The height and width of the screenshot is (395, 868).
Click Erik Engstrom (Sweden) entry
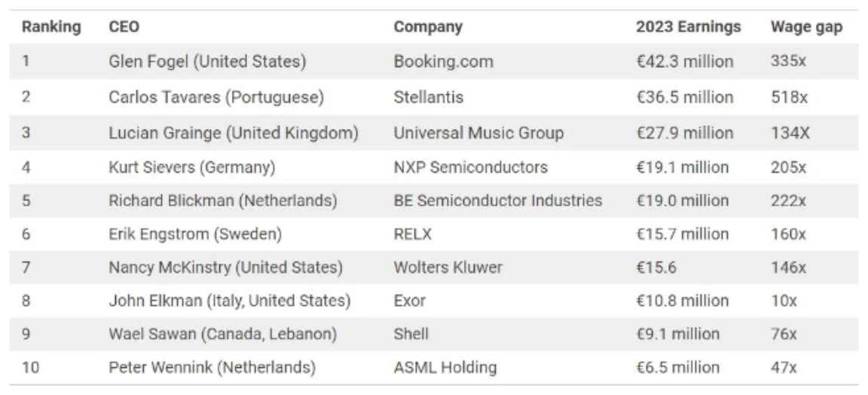[x=195, y=234]
